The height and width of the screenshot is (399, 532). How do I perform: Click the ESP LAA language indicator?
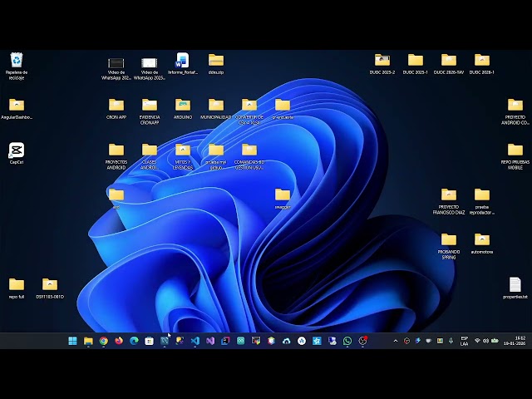[x=464, y=341]
